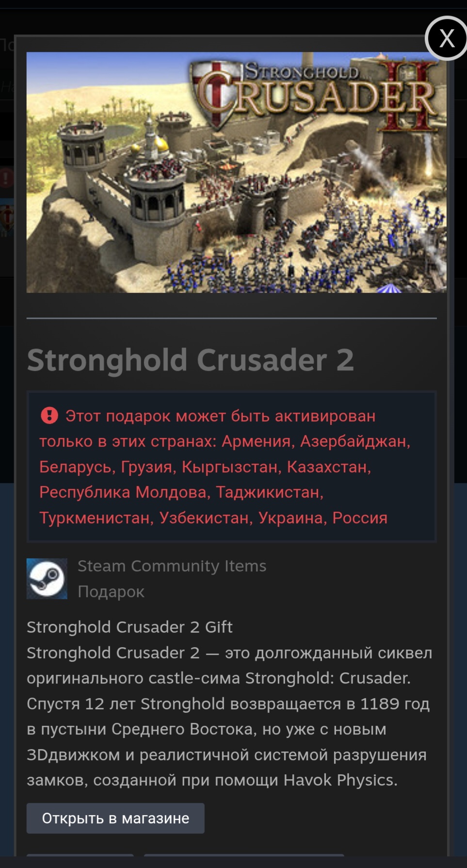Click the Steam logo icon

[x=47, y=579]
